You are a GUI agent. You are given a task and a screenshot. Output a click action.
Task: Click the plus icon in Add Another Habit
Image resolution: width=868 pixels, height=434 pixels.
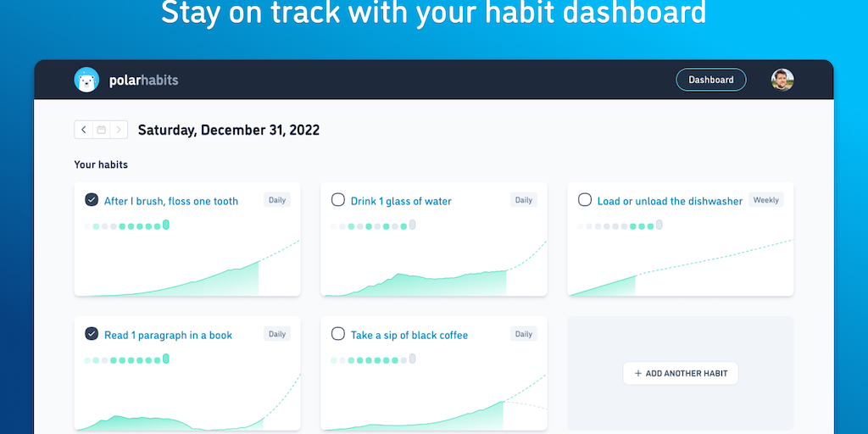click(x=638, y=373)
